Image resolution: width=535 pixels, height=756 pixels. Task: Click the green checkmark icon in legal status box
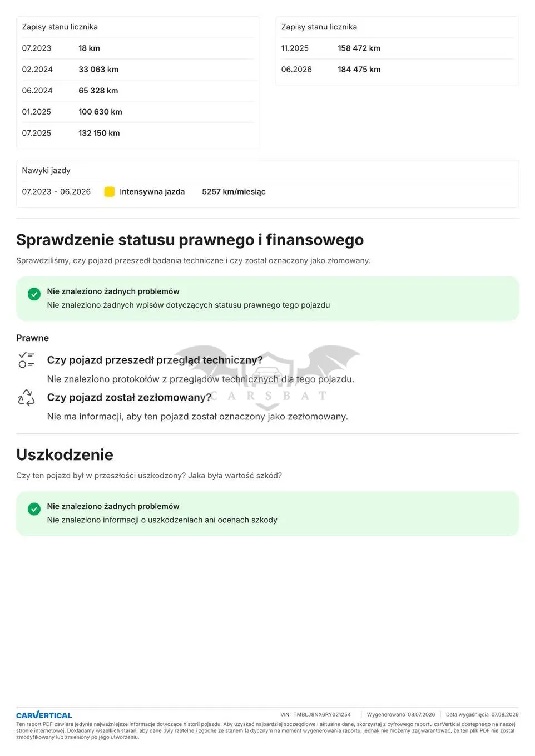tap(34, 294)
